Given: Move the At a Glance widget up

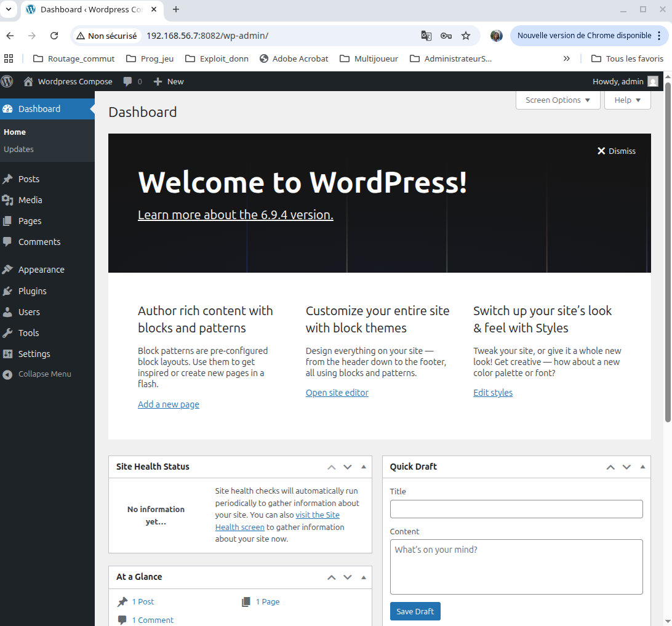Looking at the screenshot, I should pyautogui.click(x=331, y=577).
